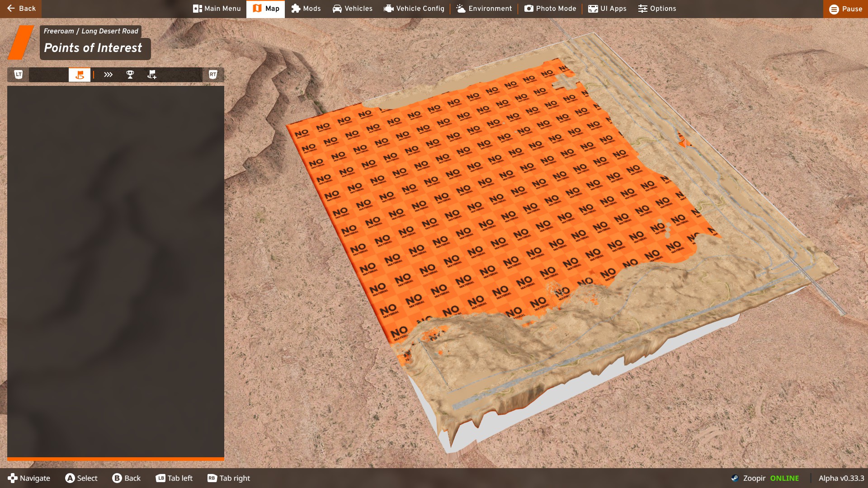Click the Navigate d-pad hint
This screenshot has height=488, width=868.
pos(29,478)
